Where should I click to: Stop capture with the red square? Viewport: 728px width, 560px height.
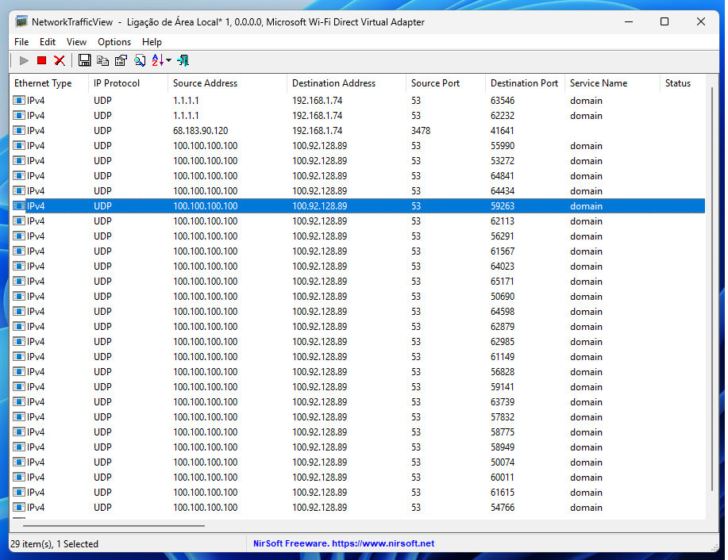click(x=42, y=60)
